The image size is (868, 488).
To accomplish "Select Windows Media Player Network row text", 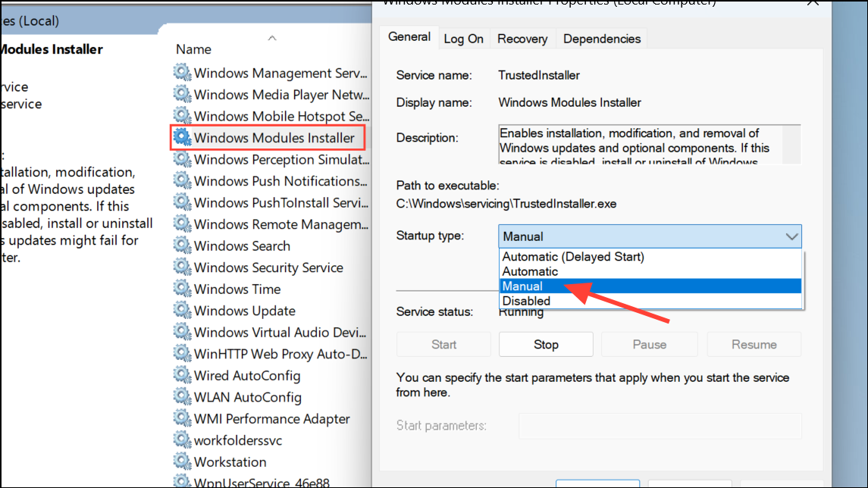I will click(x=281, y=95).
